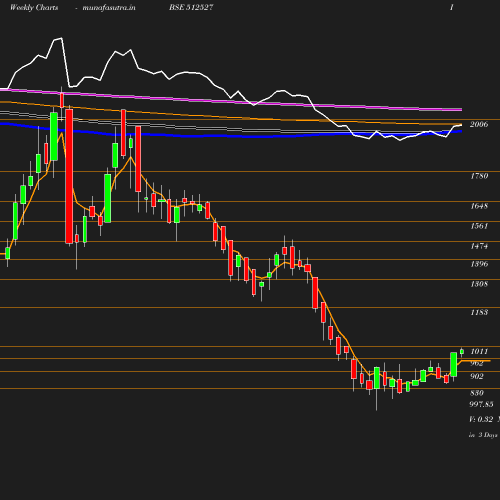Viewport: 500px width, 500px height.
Task: Click the 1011 price level label
Action: click(479, 351)
